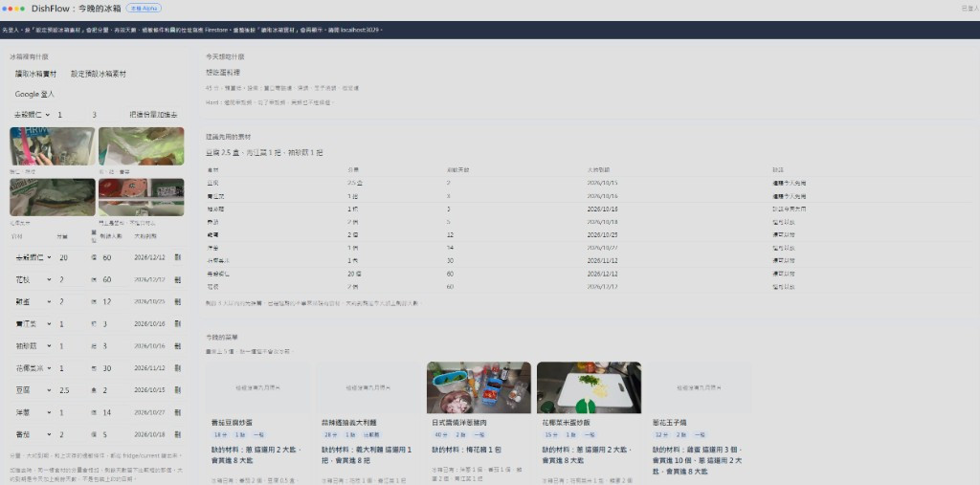Expand the 花椰菜米 ingredient dropdown
Image resolution: width=980 pixels, height=485 pixels.
32,368
